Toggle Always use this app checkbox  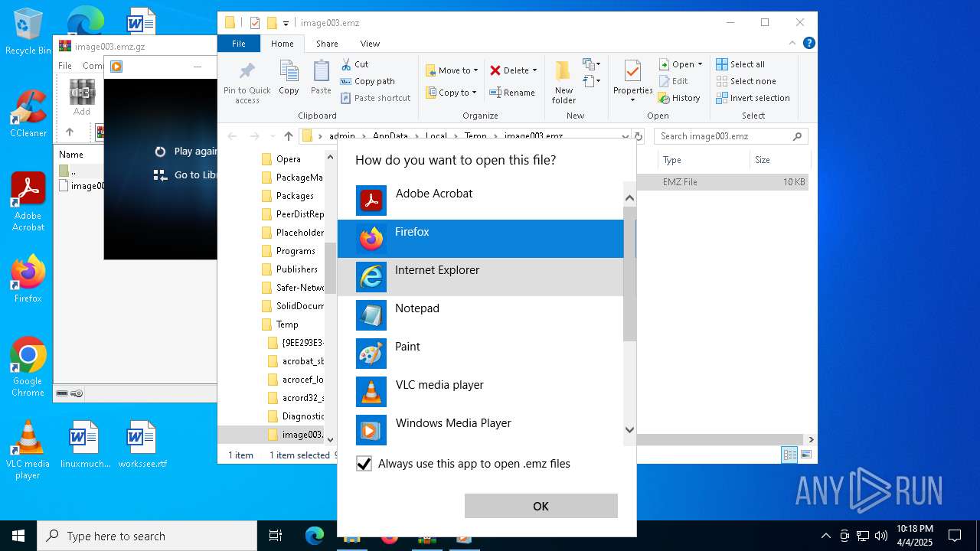(x=364, y=464)
